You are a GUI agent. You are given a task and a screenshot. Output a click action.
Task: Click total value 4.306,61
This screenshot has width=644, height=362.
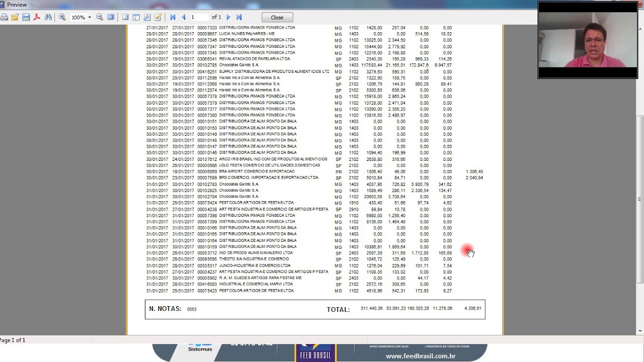pyautogui.click(x=473, y=308)
